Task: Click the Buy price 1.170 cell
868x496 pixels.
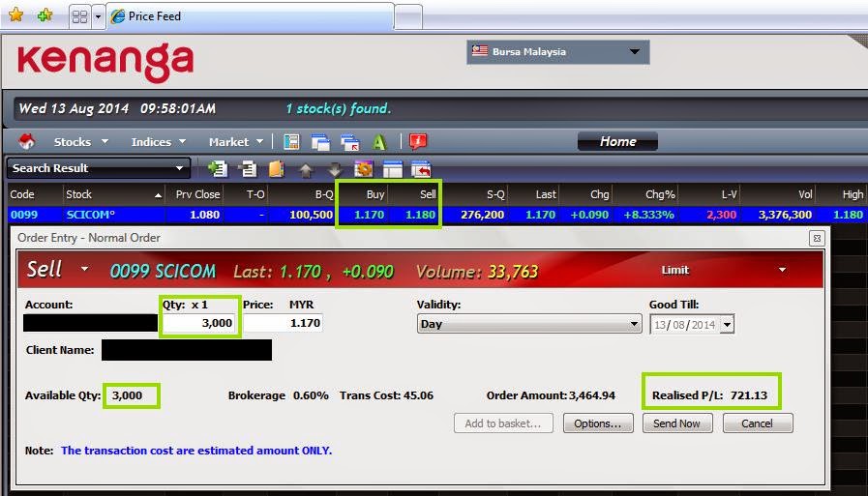Action: (x=370, y=215)
